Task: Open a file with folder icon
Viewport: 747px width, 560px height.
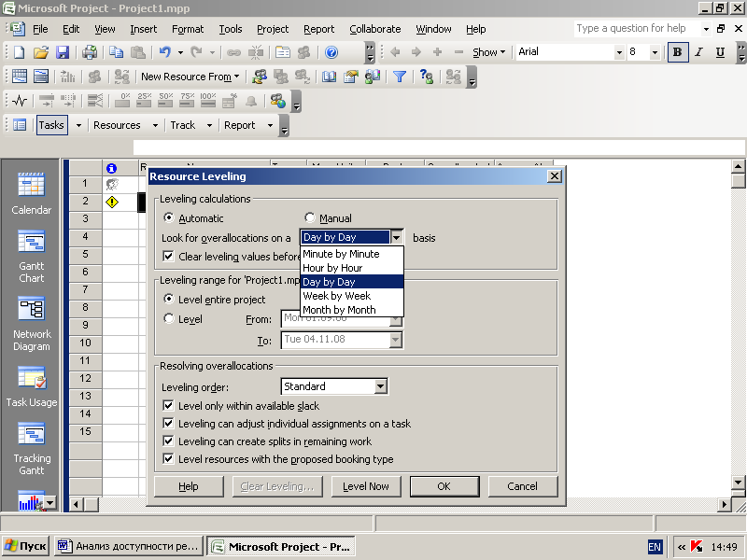Action: 41,52
